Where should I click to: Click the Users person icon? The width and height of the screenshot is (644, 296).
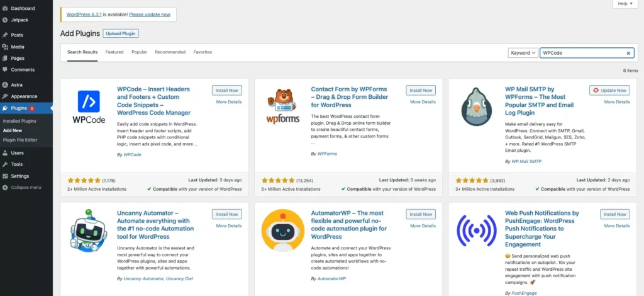5,153
